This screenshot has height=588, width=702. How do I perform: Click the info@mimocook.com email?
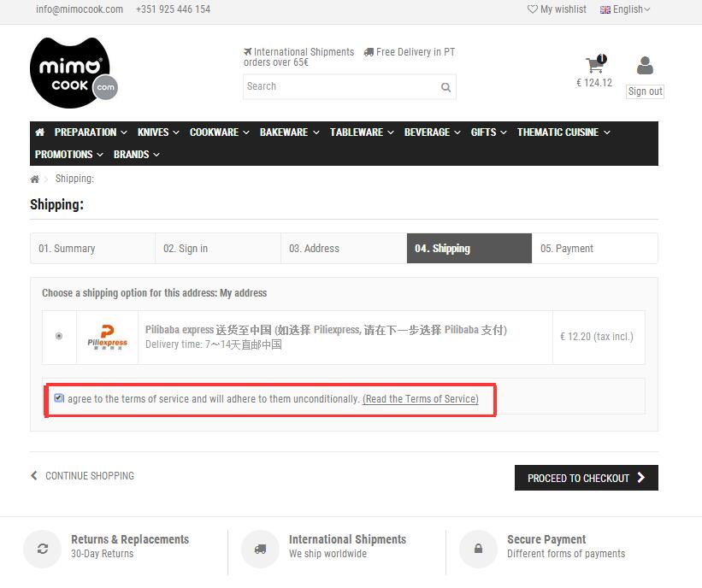coord(80,9)
